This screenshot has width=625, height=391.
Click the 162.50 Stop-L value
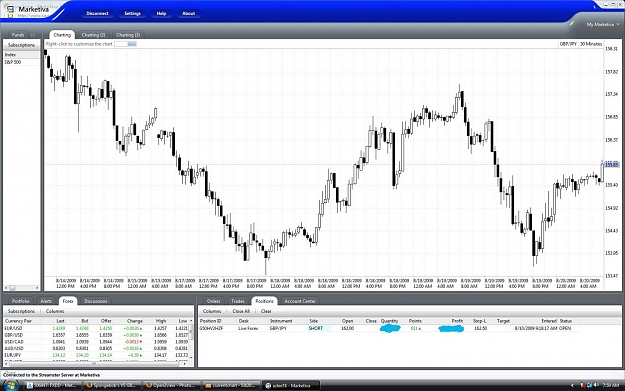click(x=480, y=328)
